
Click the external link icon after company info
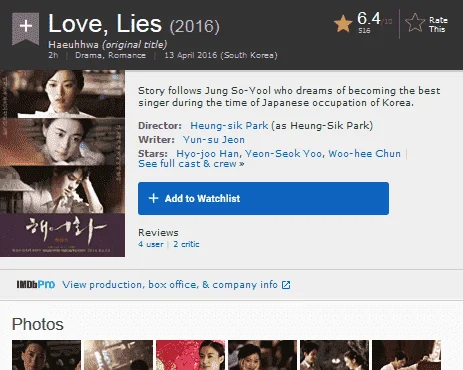click(x=286, y=285)
